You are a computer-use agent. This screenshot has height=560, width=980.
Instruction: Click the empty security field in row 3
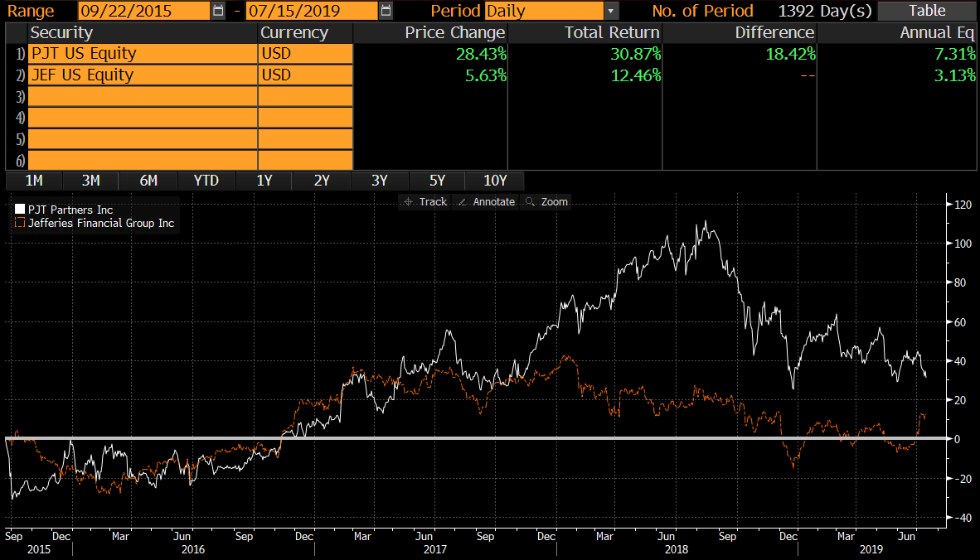pyautogui.click(x=143, y=96)
